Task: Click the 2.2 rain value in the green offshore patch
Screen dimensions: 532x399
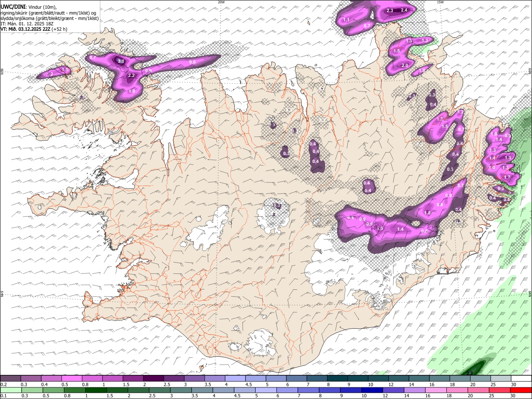Action: point(470,373)
